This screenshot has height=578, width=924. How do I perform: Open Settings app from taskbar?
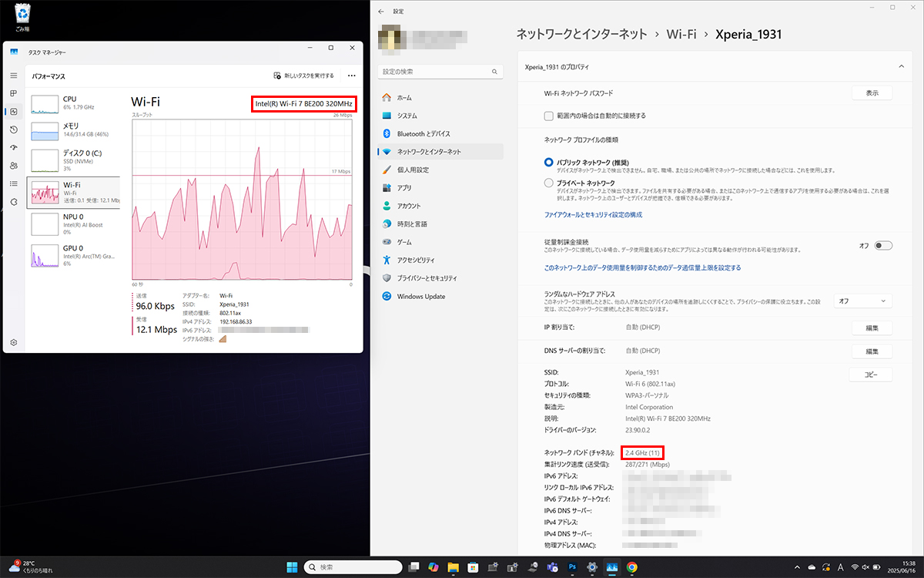[592, 567]
